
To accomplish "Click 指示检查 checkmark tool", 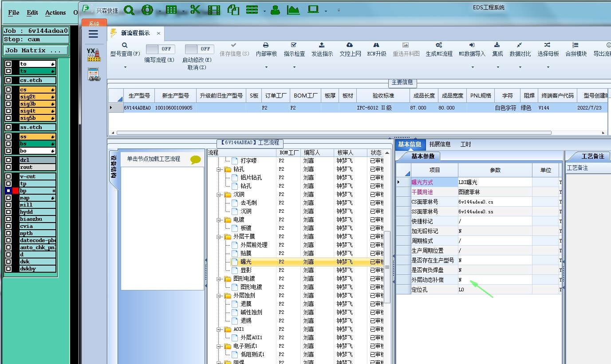I will tap(294, 50).
